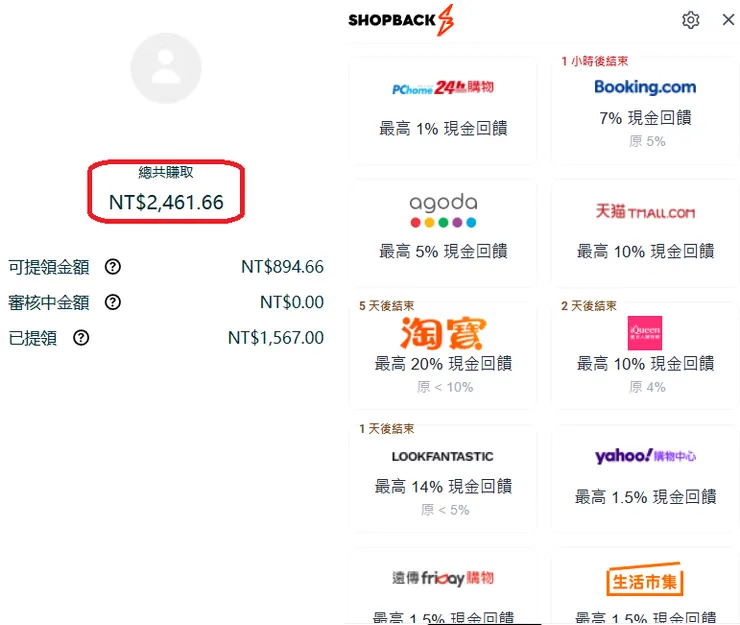The image size is (740, 625).
Task: Click the NT$894.66 withdrawable amount
Action: (282, 267)
